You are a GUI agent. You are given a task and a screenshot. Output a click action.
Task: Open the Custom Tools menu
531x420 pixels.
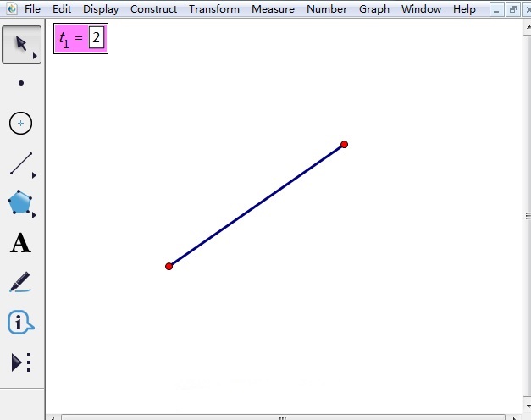(21, 362)
